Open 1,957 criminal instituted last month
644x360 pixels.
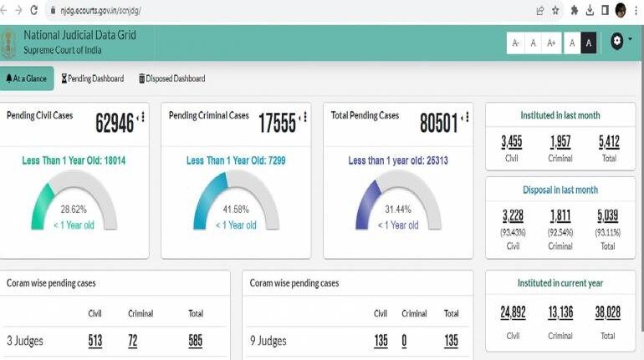pos(560,142)
